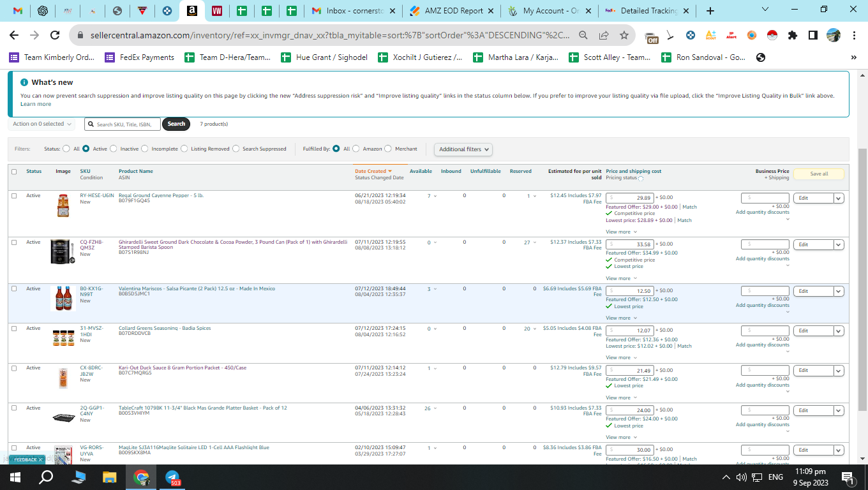Open the Regal Ground Cayenne Pepper product thumbnail
The image size is (868, 490).
click(x=63, y=205)
